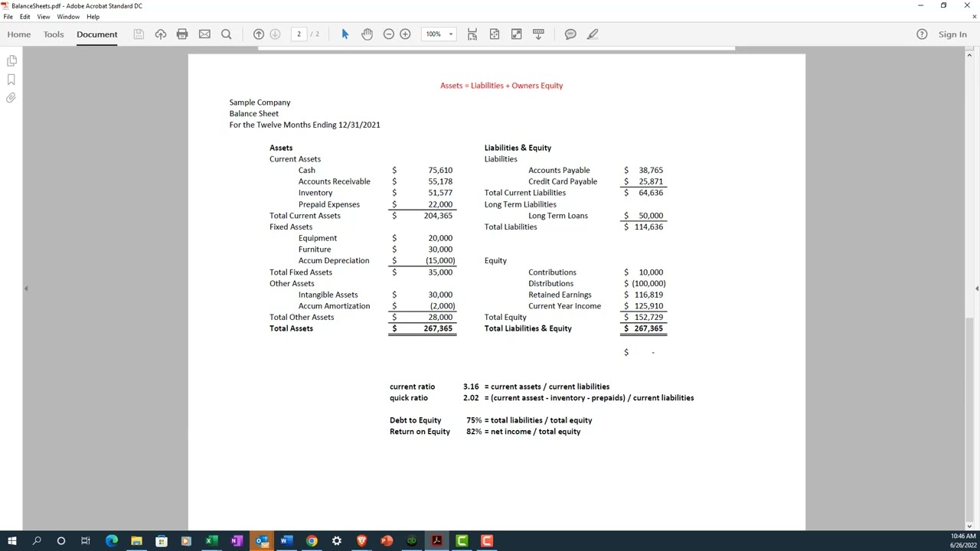Image resolution: width=980 pixels, height=551 pixels.
Task: Activate the Hand pan tool
Action: pyautogui.click(x=367, y=34)
